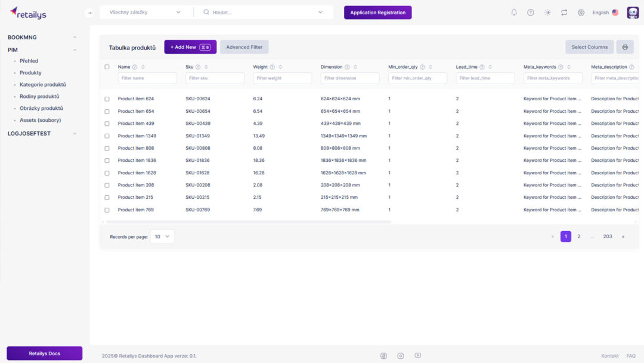
Task: Click the refresh/sync icon in the top bar
Action: (564, 12)
